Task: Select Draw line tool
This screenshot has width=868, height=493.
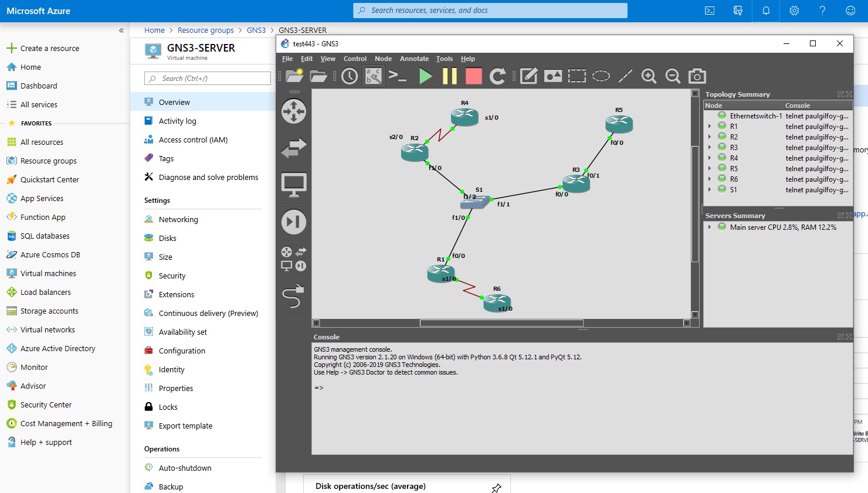Action: click(625, 76)
